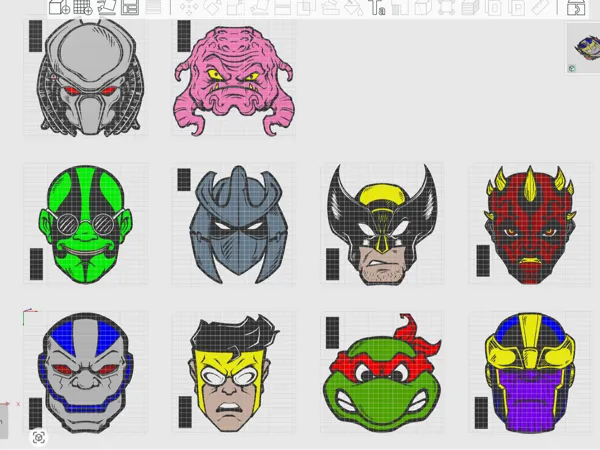Select the Wolverine mask model
Image resolution: width=600 pixels, height=450 pixels.
click(383, 225)
